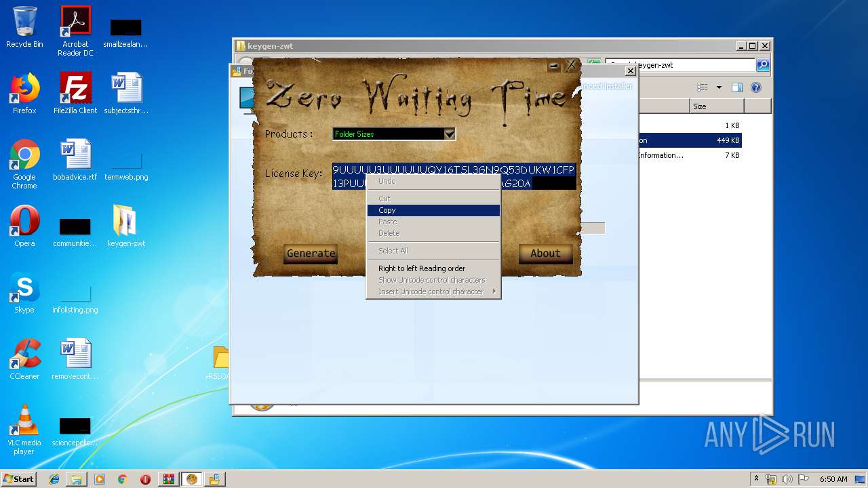Switch to the WinRAR taskbar item
Image resolution: width=868 pixels, height=488 pixels.
click(x=169, y=479)
